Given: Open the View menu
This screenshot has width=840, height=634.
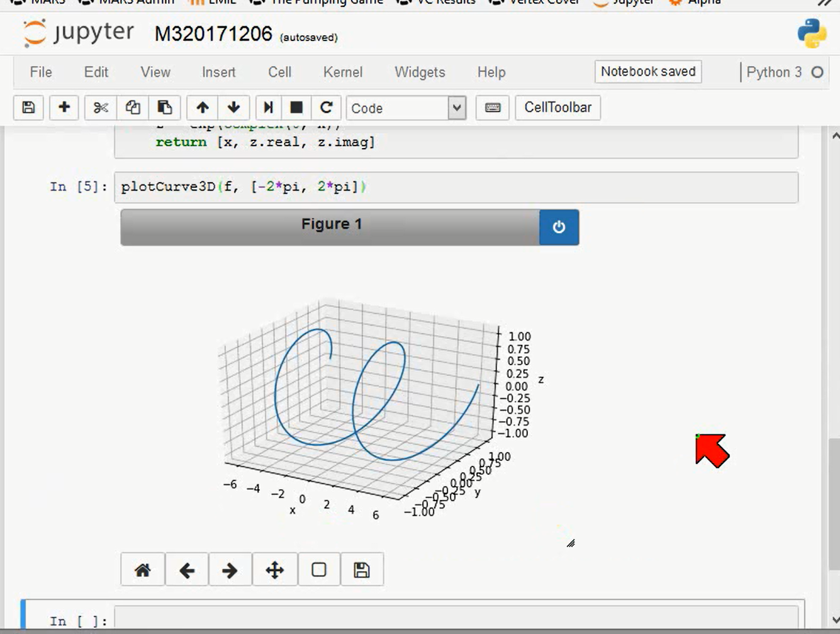Looking at the screenshot, I should (155, 72).
